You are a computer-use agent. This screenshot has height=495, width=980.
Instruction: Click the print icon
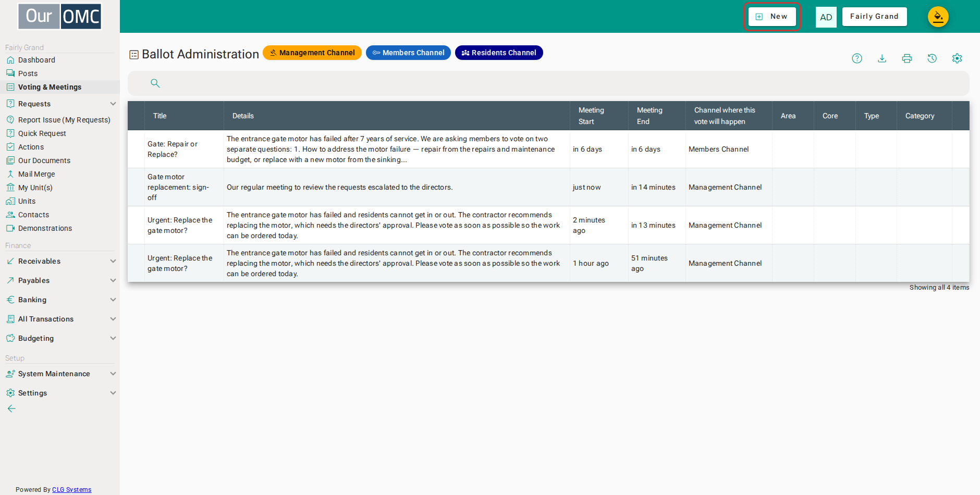(907, 58)
